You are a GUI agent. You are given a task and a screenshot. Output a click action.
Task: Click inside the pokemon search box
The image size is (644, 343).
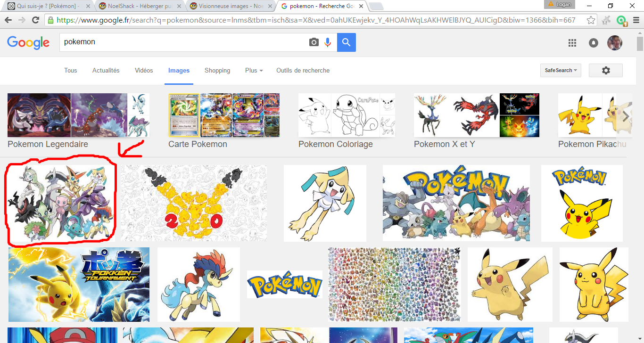pyautogui.click(x=184, y=42)
